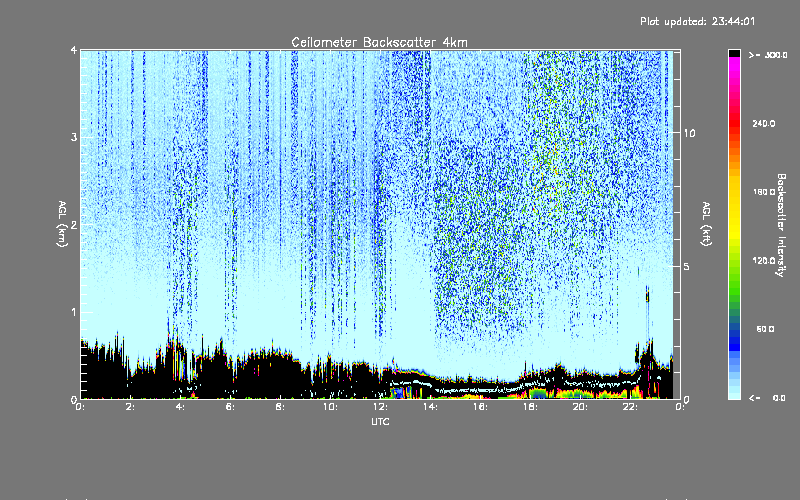Click the '120.0' colorbar value
The image size is (800, 500).
point(764,260)
